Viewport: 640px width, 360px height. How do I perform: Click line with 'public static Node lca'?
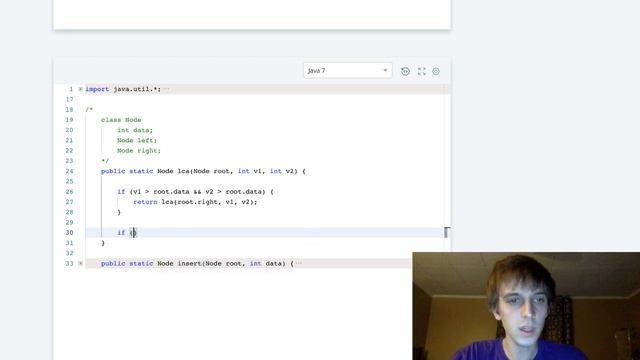pos(203,171)
